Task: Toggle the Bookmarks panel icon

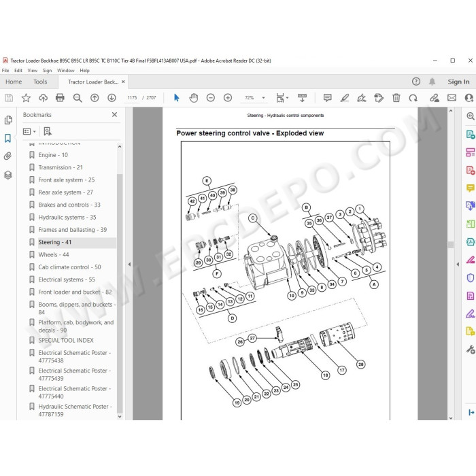Action: click(x=8, y=138)
